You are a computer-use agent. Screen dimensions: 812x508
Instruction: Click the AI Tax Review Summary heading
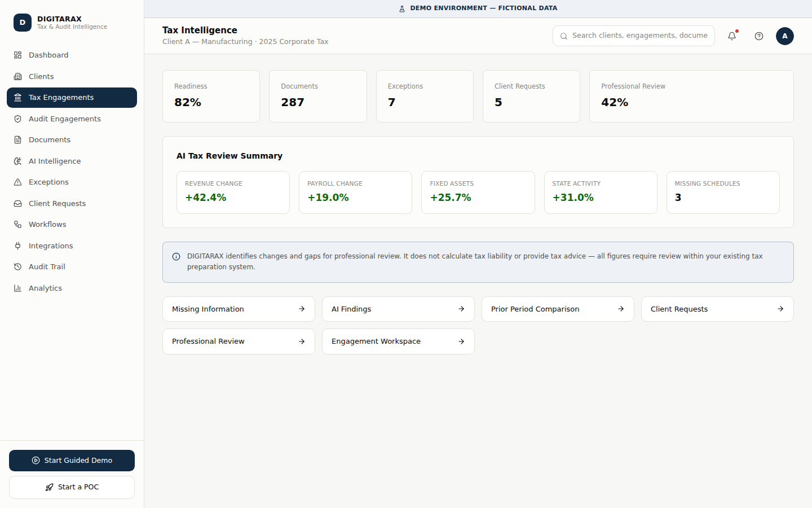[x=230, y=156]
